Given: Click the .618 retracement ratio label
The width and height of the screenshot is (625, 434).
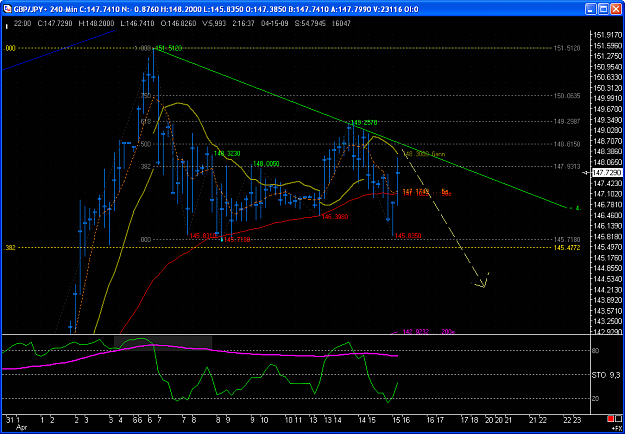Looking at the screenshot, I should tap(145, 121).
